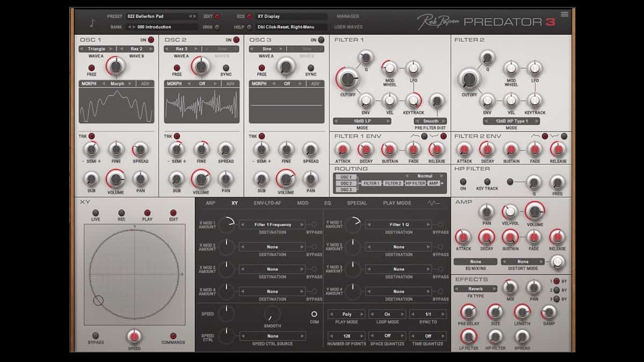Toggle HP Filter KEY TRACK
Screen dimensions: 644x362
click(x=487, y=182)
